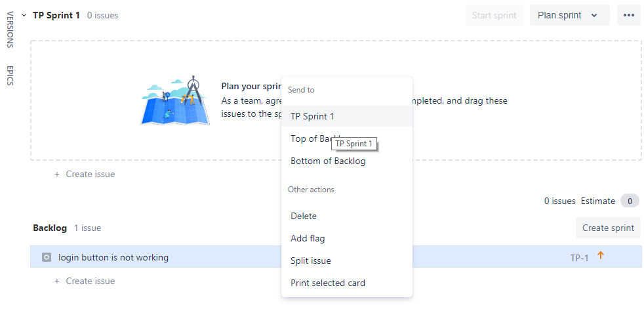
Task: Click the plus icon under TP Sprint 1
Action: [x=57, y=174]
